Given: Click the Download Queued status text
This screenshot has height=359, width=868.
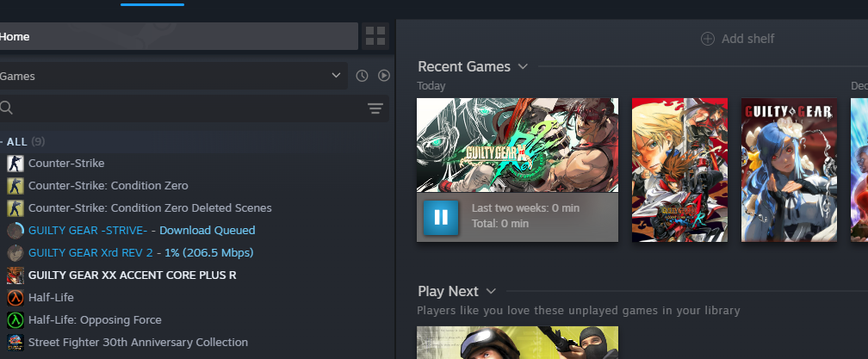Looking at the screenshot, I should [208, 230].
